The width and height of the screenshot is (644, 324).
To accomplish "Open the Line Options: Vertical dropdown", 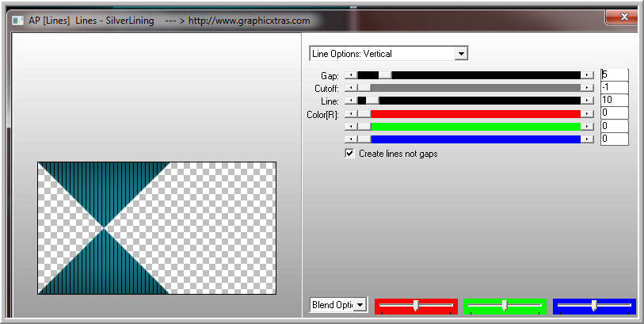I will (x=388, y=53).
